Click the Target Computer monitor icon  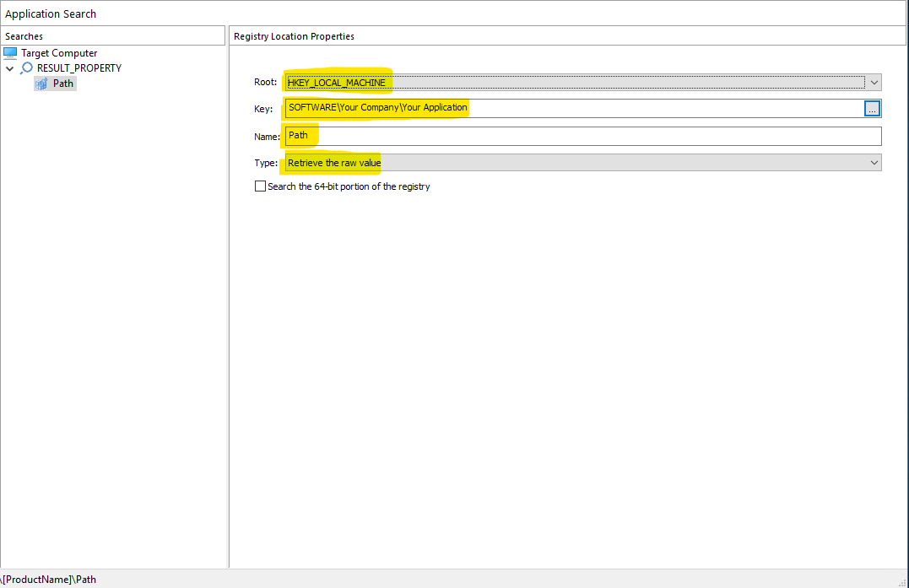point(10,53)
